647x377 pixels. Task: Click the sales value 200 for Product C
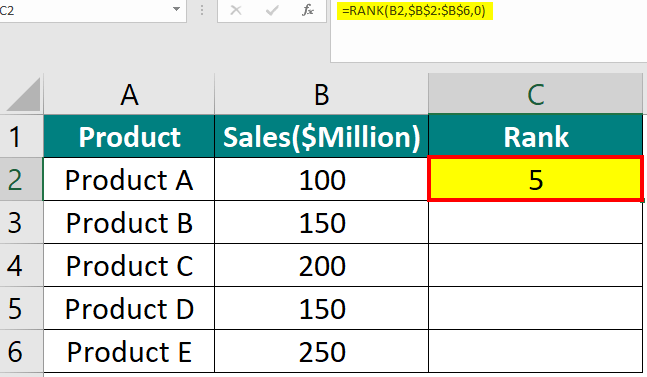pyautogui.click(x=321, y=266)
